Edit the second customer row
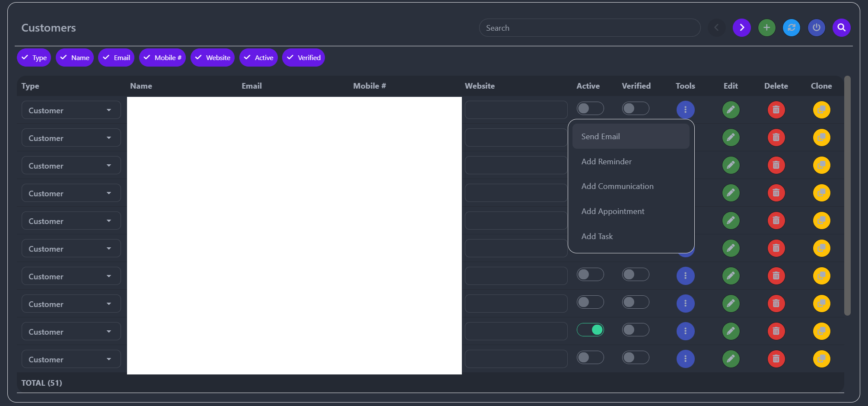Viewport: 868px width, 406px height. click(x=731, y=137)
